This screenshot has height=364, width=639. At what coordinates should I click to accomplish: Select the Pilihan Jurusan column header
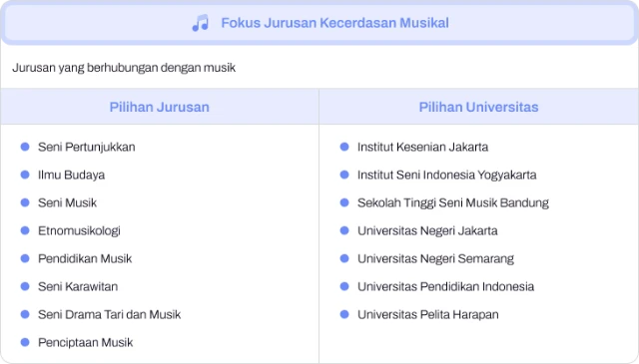tap(160, 107)
